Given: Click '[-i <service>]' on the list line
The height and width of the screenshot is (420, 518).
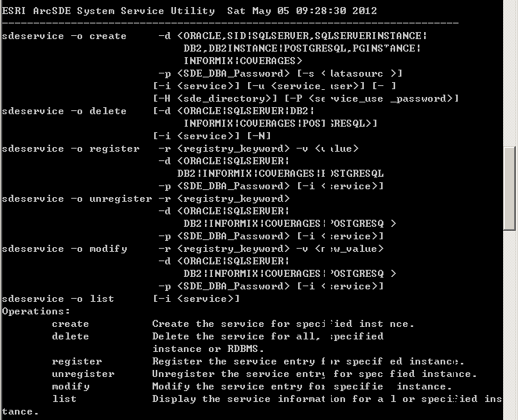Looking at the screenshot, I should tap(196, 299).
